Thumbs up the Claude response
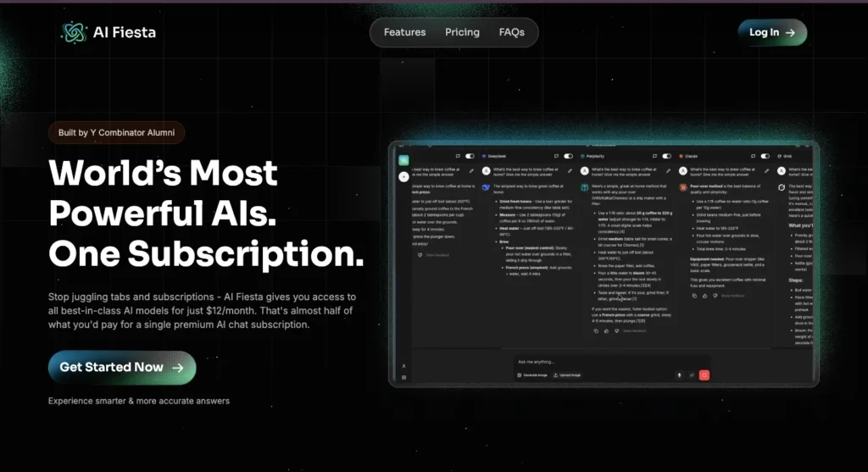868x472 pixels. (x=704, y=296)
